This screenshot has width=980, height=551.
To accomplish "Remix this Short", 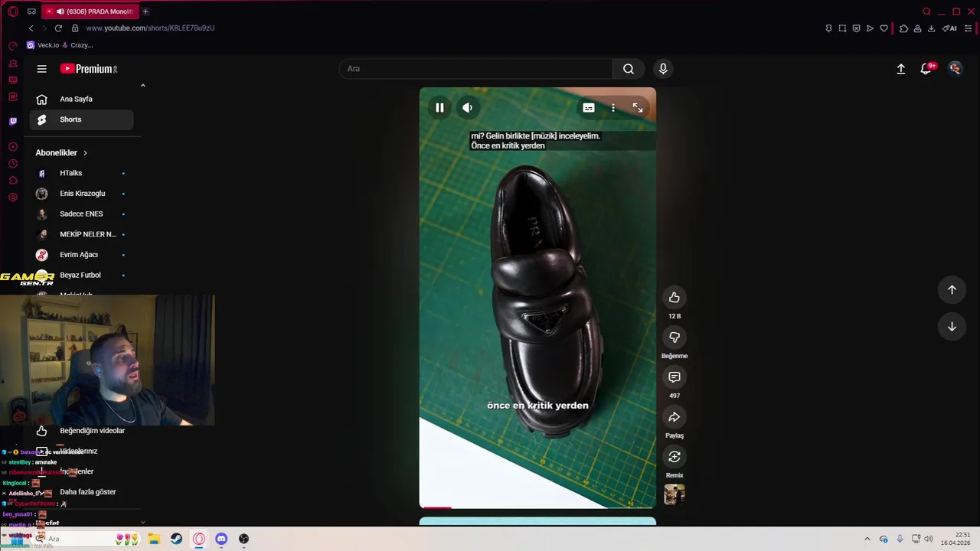I will [x=675, y=457].
